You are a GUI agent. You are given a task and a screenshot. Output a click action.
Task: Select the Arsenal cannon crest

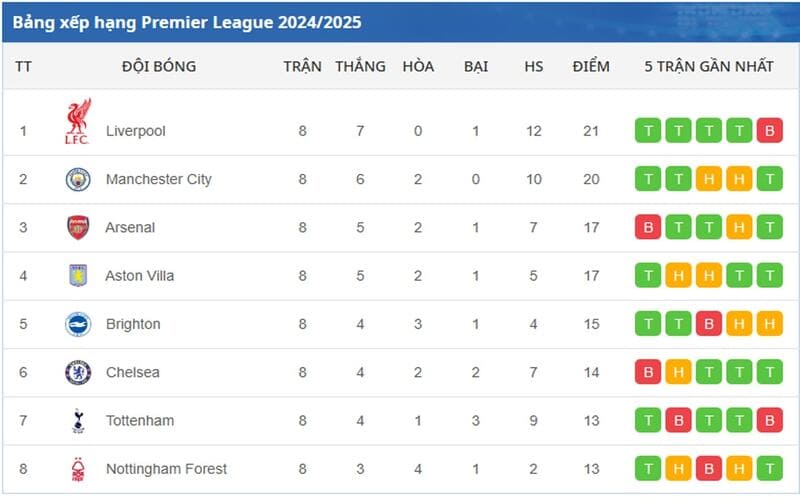click(x=78, y=227)
